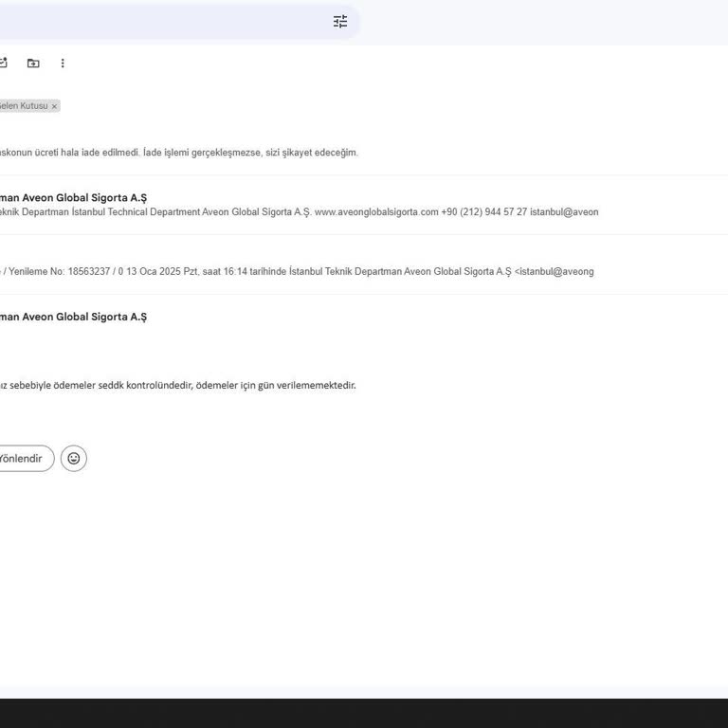Click the www.aveonglobalsigorta.com text in snippet
Screen dimensions: 728x728
coord(376,212)
